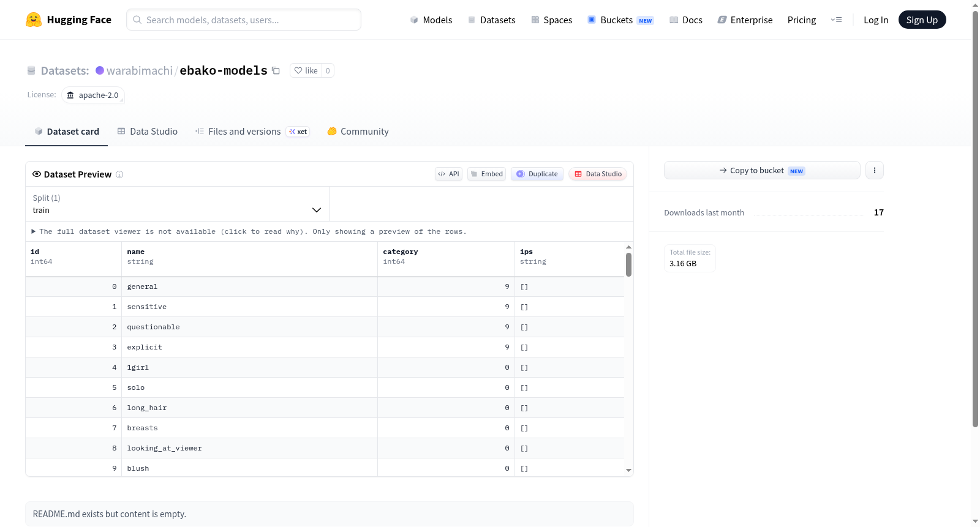
Task: Open the ebako-models dataset link
Action: 224,70
